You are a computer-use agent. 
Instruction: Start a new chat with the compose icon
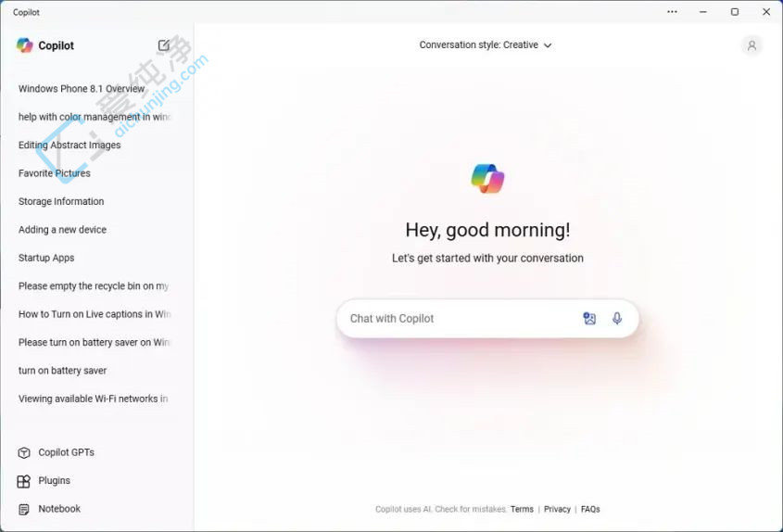pyautogui.click(x=164, y=45)
